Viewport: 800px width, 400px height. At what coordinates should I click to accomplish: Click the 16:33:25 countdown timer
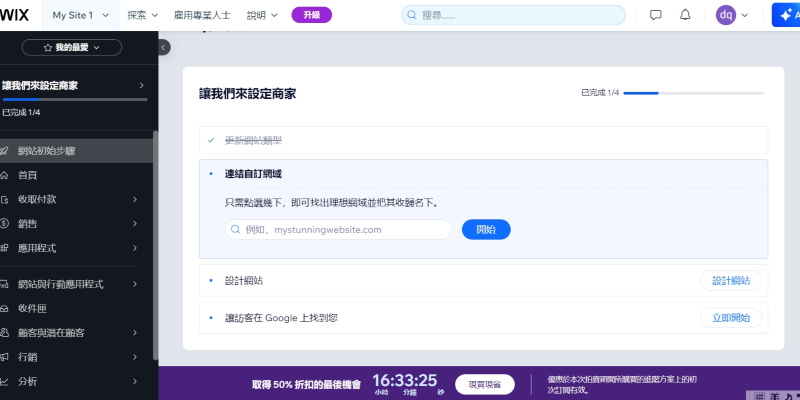405,381
